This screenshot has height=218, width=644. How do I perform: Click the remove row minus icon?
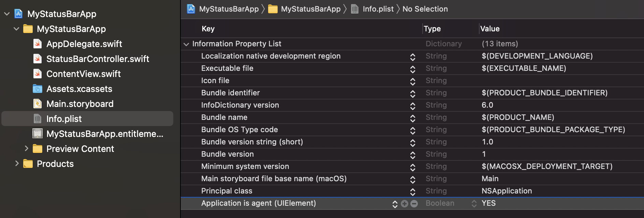[414, 204]
